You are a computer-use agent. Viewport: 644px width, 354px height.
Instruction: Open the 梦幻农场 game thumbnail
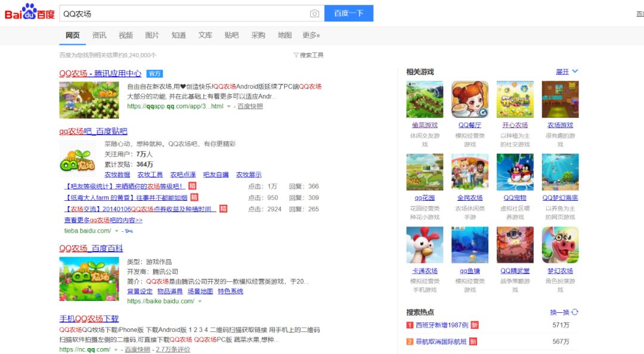(559, 244)
